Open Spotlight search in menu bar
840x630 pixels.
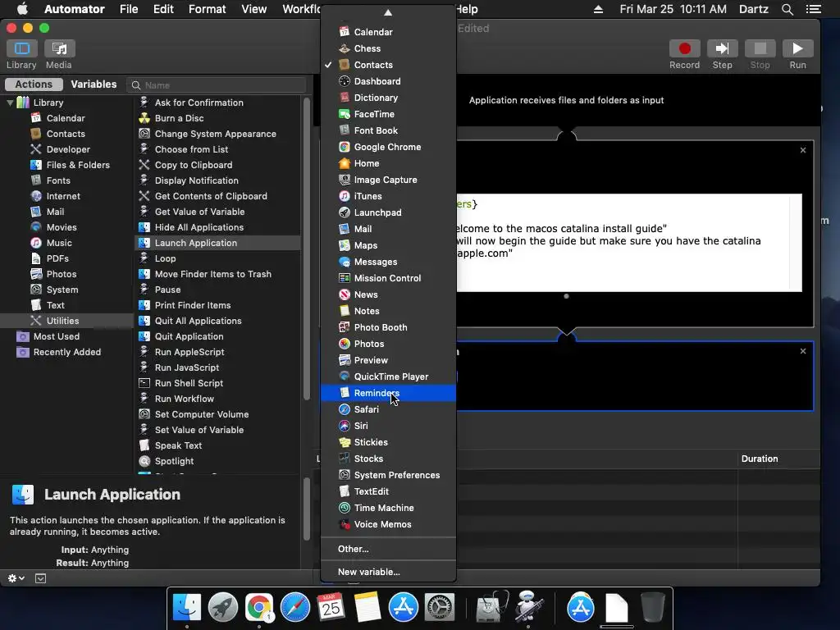point(787,9)
